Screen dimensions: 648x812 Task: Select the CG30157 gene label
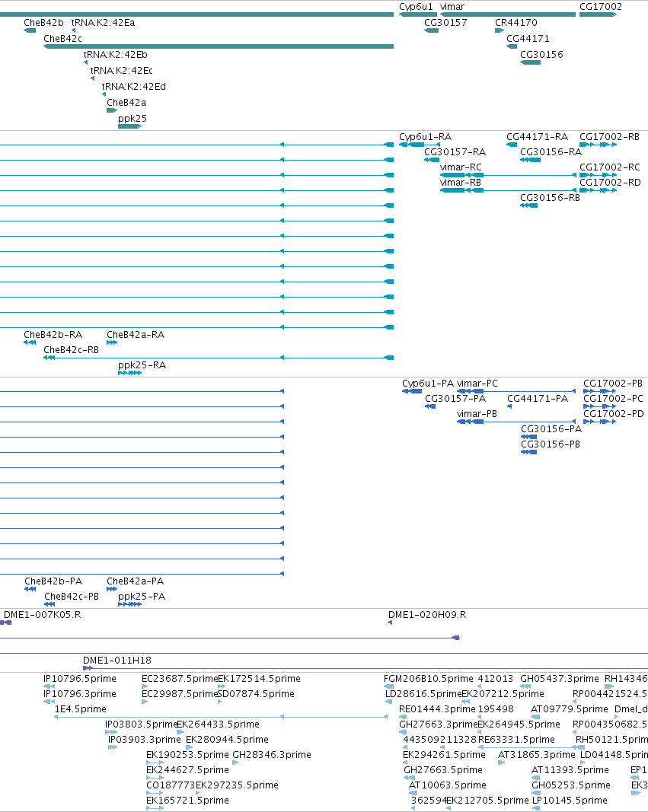(x=445, y=23)
